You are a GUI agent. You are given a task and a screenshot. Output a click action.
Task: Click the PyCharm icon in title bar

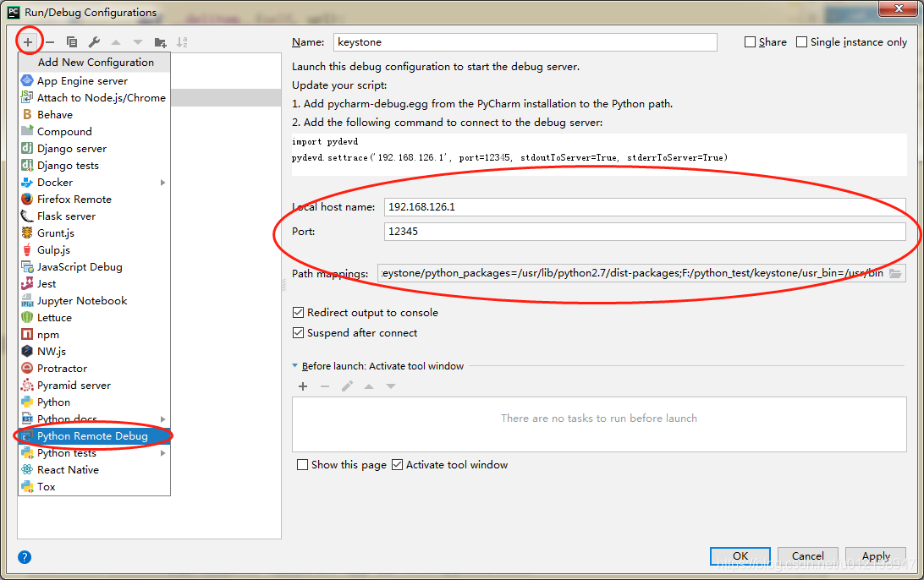coord(14,12)
